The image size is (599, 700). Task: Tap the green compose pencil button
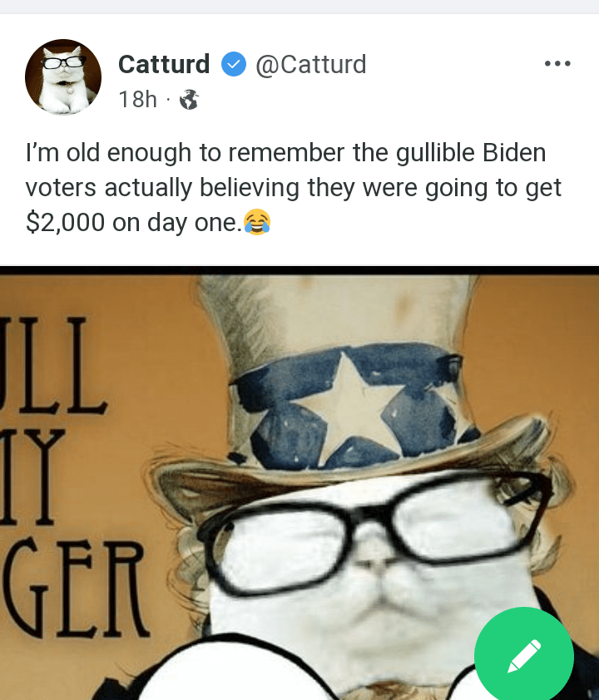[524, 656]
